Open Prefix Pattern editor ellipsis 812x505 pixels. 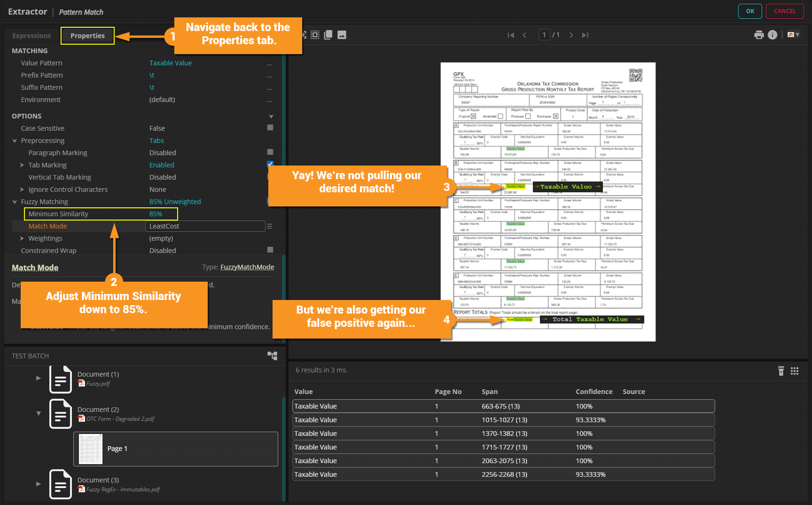269,76
